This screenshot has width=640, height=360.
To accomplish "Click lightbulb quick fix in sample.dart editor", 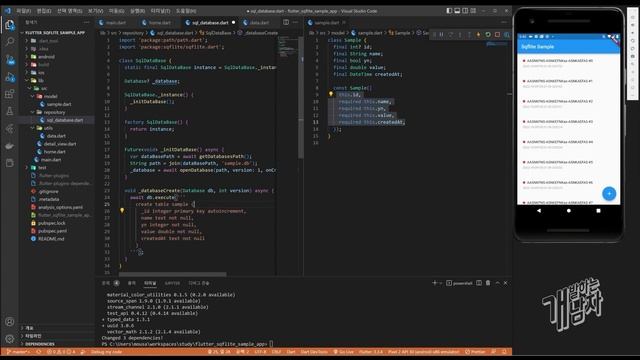I will click(331, 94).
